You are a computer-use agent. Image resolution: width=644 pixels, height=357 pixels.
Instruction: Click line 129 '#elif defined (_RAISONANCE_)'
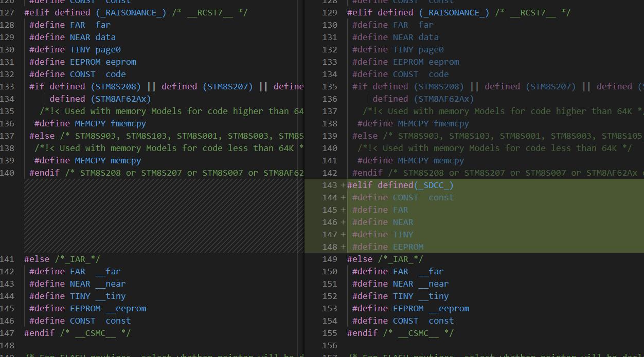(x=418, y=12)
